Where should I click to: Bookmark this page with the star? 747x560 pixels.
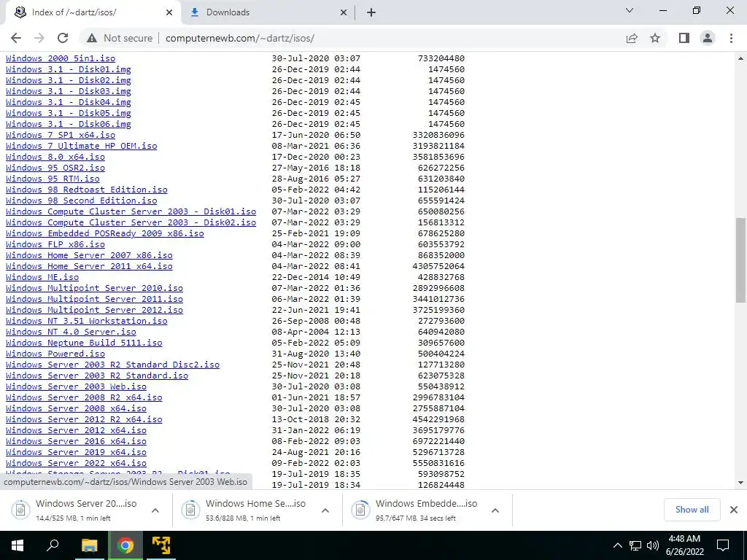click(x=655, y=38)
